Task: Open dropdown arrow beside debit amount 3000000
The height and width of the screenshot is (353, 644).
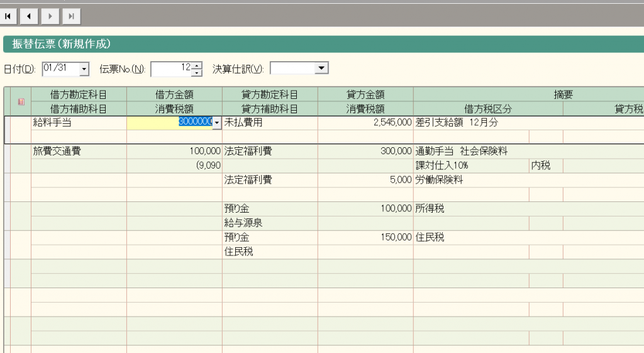Action: click(217, 123)
